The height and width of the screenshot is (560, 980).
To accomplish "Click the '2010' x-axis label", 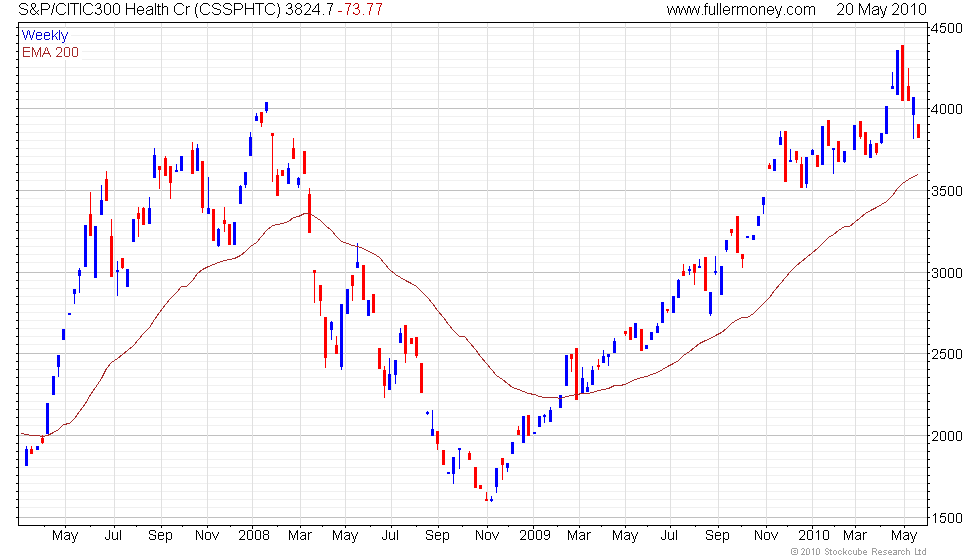I will coord(813,536).
